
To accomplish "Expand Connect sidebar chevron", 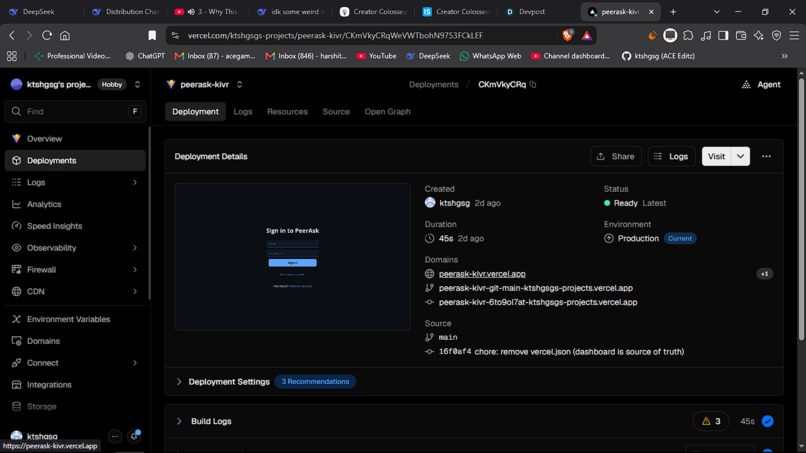I will (135, 363).
